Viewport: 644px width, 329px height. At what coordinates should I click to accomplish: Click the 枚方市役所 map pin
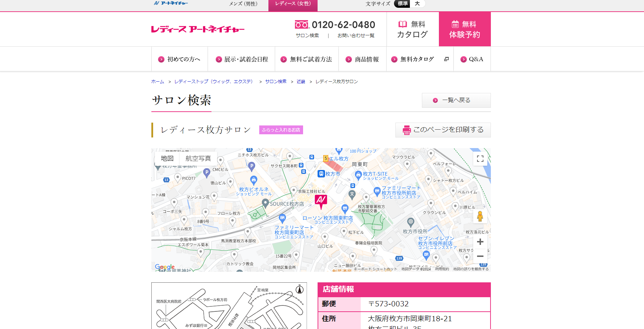(411, 222)
